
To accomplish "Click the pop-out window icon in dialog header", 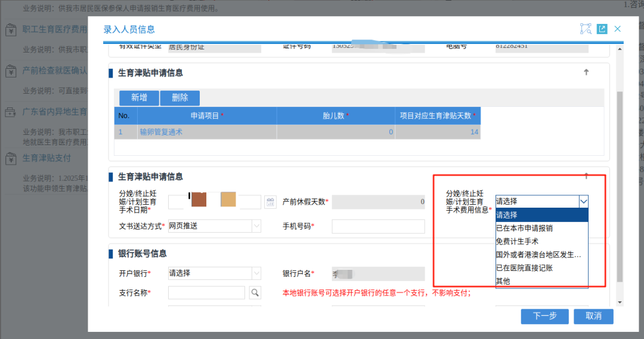I will (602, 29).
